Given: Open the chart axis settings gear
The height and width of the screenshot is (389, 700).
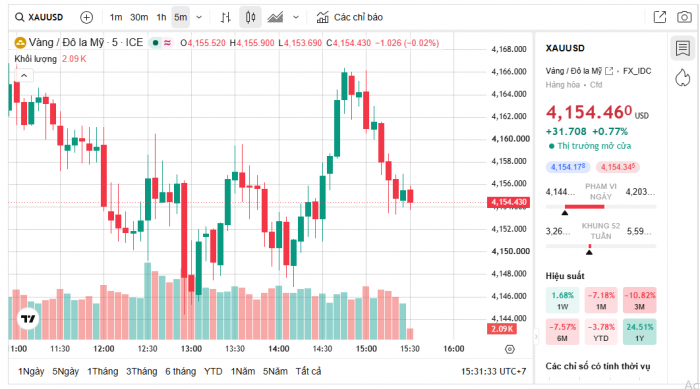Looking at the screenshot, I should [x=510, y=349].
